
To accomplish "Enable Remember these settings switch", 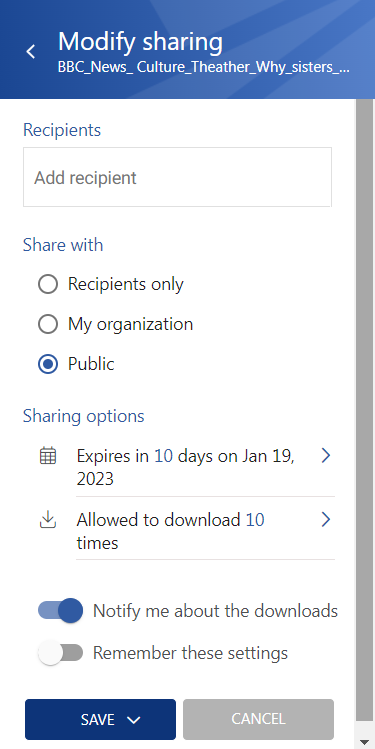I will coord(61,653).
